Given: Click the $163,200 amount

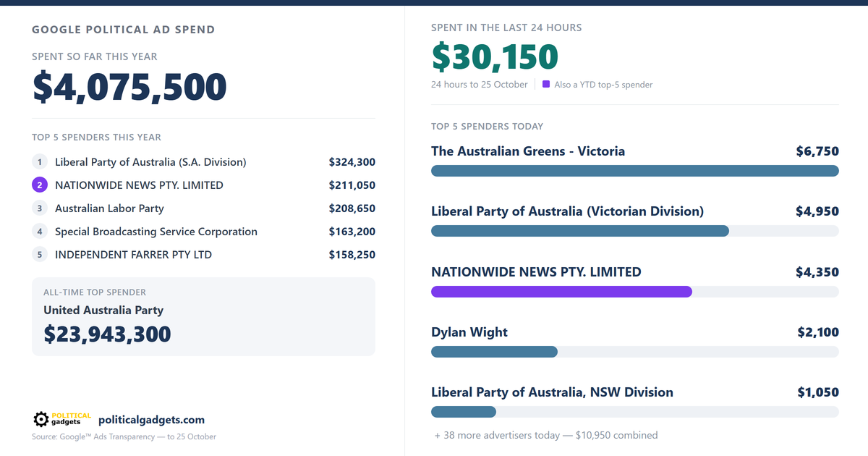Looking at the screenshot, I should [x=352, y=232].
